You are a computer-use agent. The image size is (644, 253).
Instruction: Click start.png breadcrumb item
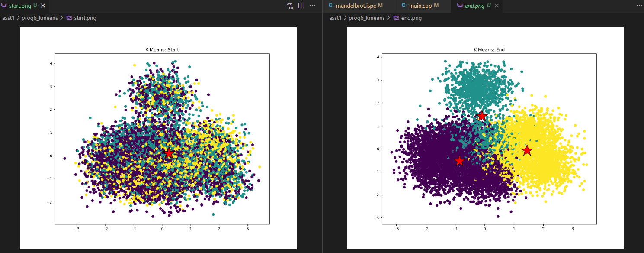tap(85, 18)
